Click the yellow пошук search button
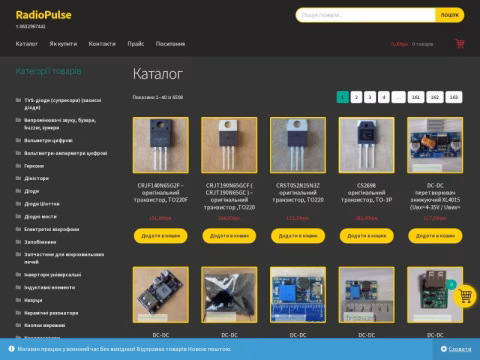480x360 pixels. [x=450, y=15]
